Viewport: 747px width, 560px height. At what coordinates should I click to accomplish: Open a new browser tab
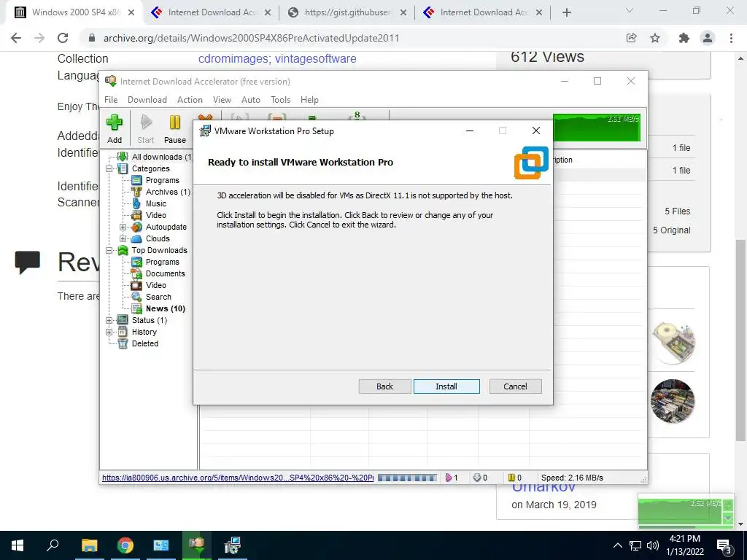566,12
